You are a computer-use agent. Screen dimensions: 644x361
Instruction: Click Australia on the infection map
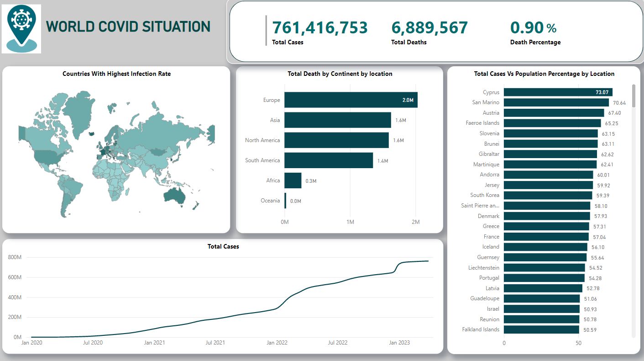point(174,195)
